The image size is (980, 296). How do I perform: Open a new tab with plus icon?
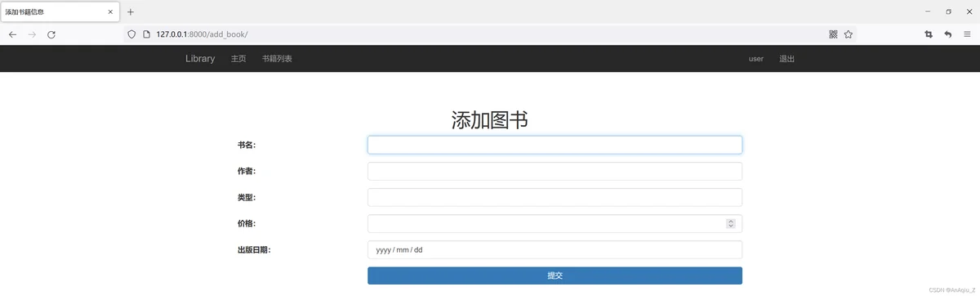131,11
